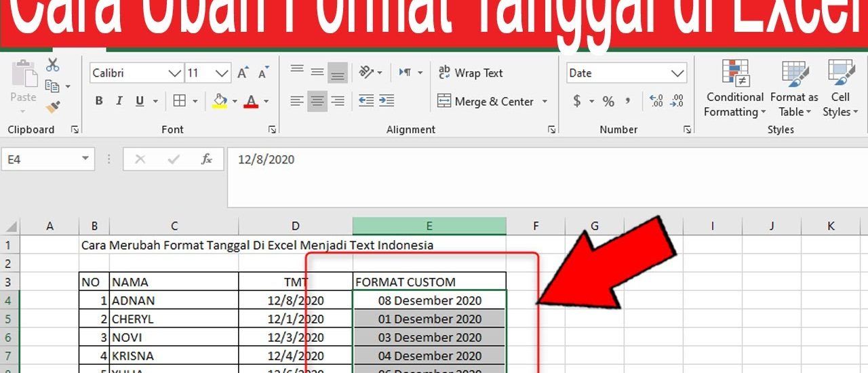This screenshot has height=373, width=868.
Task: Toggle Italic formatting
Action: tap(119, 101)
